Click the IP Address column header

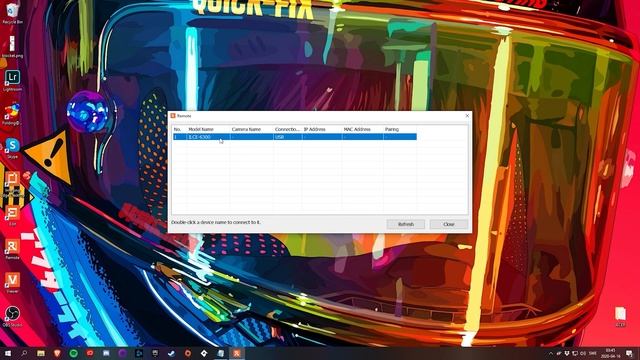tap(322, 129)
